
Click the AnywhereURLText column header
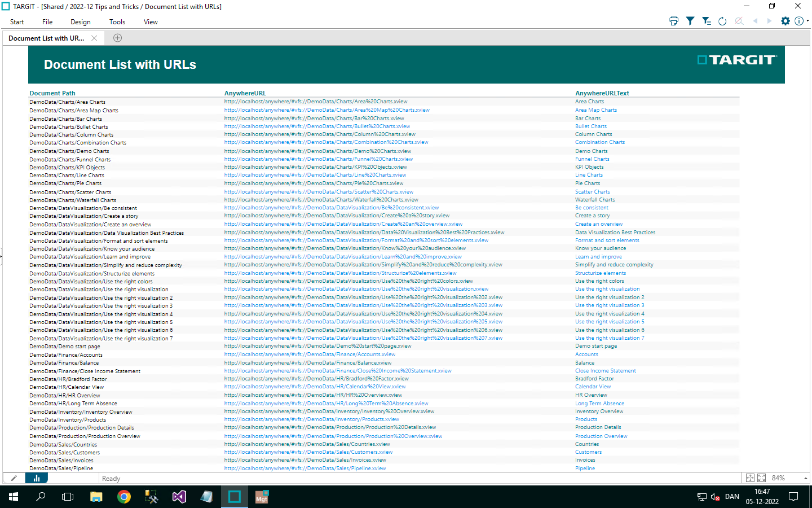pyautogui.click(x=602, y=93)
